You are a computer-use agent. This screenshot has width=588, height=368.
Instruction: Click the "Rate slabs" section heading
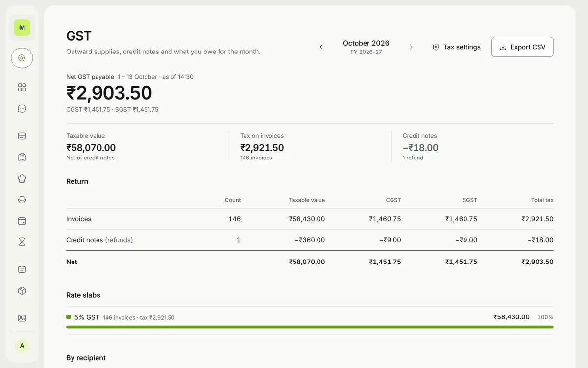(83, 295)
